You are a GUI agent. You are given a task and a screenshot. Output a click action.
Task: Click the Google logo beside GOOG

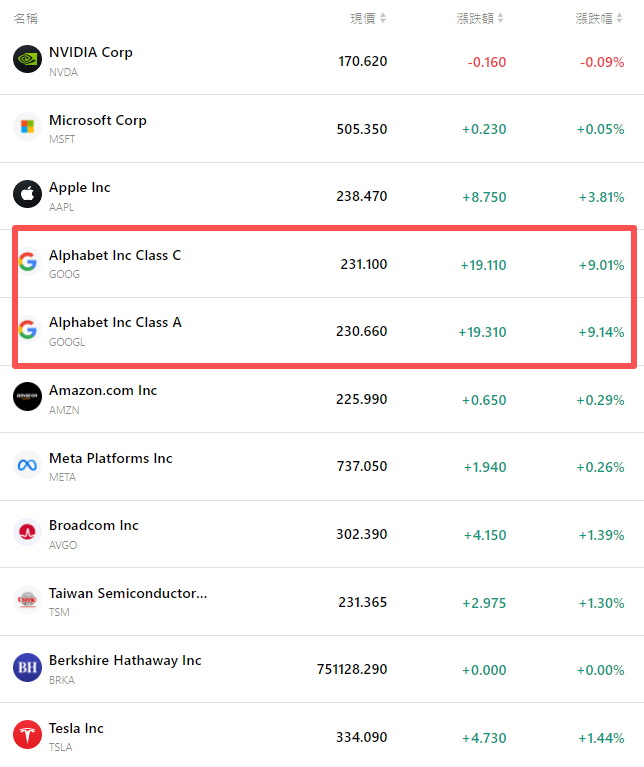click(27, 262)
